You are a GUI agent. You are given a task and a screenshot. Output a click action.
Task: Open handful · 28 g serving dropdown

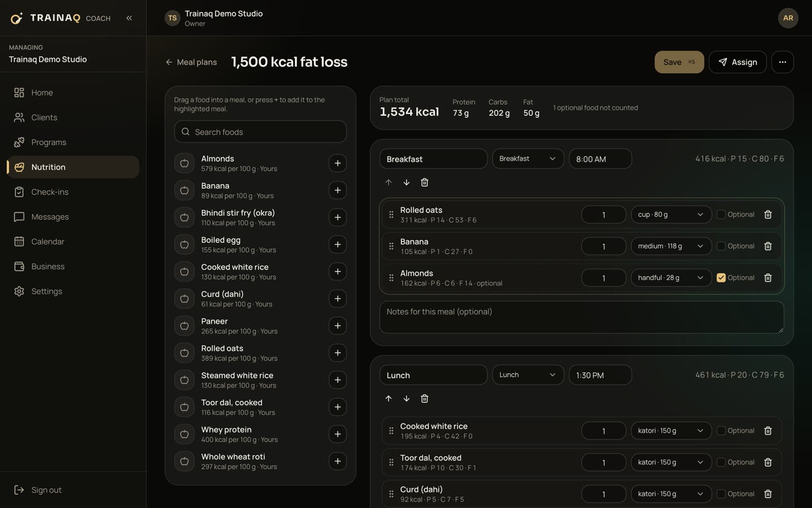(671, 278)
